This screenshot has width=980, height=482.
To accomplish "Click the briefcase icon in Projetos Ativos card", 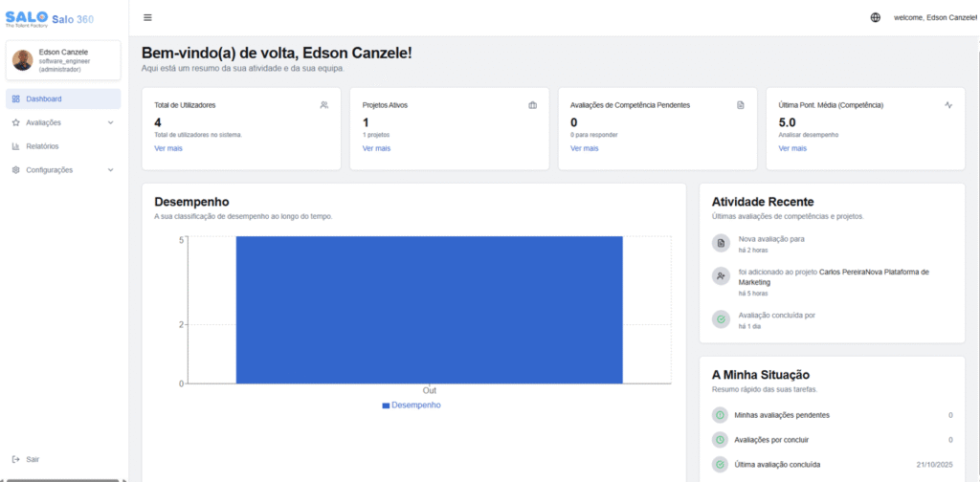I will (532, 105).
